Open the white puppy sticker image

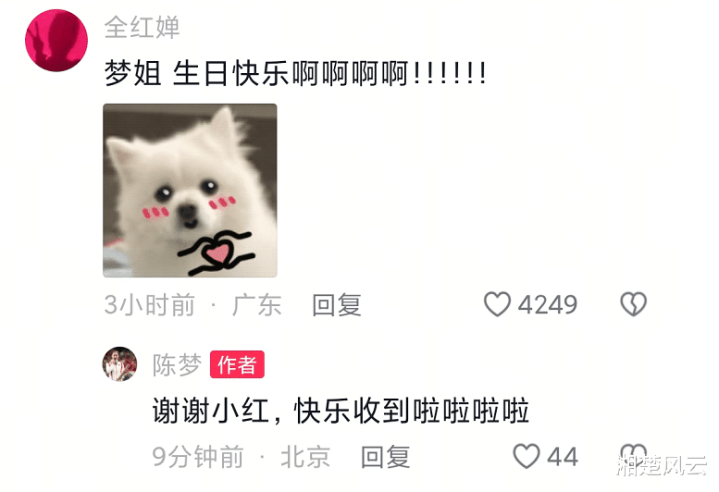coord(190,190)
